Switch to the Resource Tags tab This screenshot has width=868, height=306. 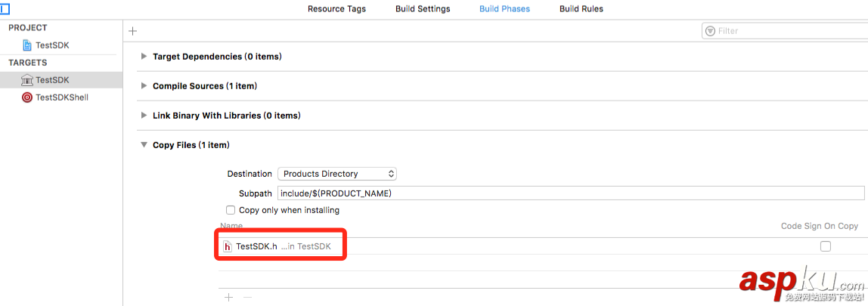336,9
